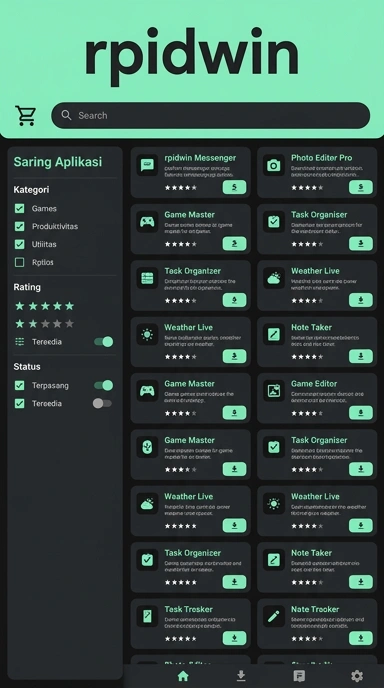Click the price button on Photo Editer Pro
The image size is (384, 688).
(361, 187)
